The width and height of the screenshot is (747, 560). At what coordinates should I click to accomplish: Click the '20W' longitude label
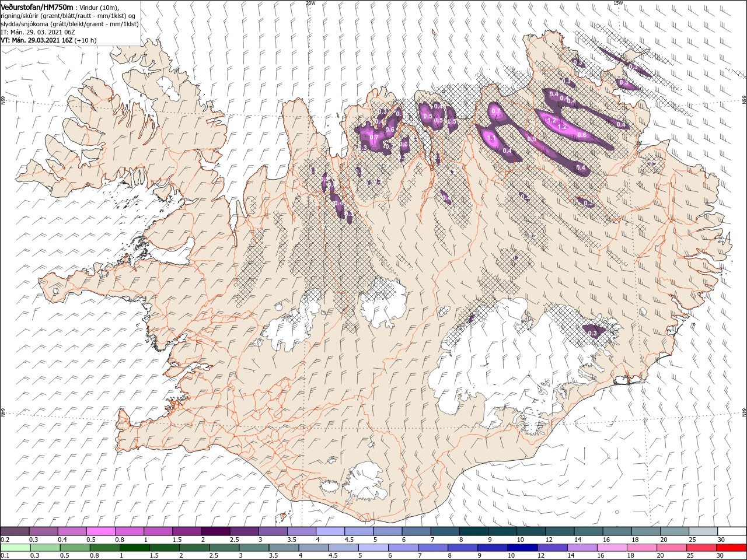click(x=311, y=3)
